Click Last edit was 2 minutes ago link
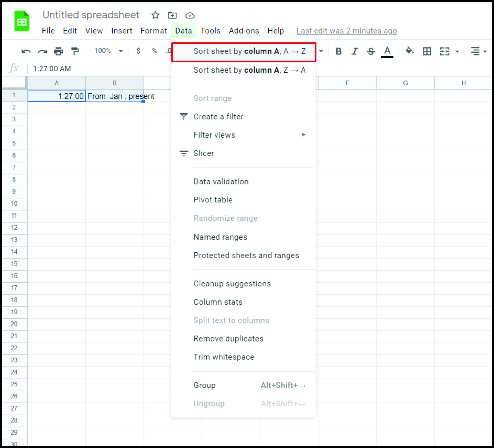This screenshot has height=448, width=494. [346, 31]
